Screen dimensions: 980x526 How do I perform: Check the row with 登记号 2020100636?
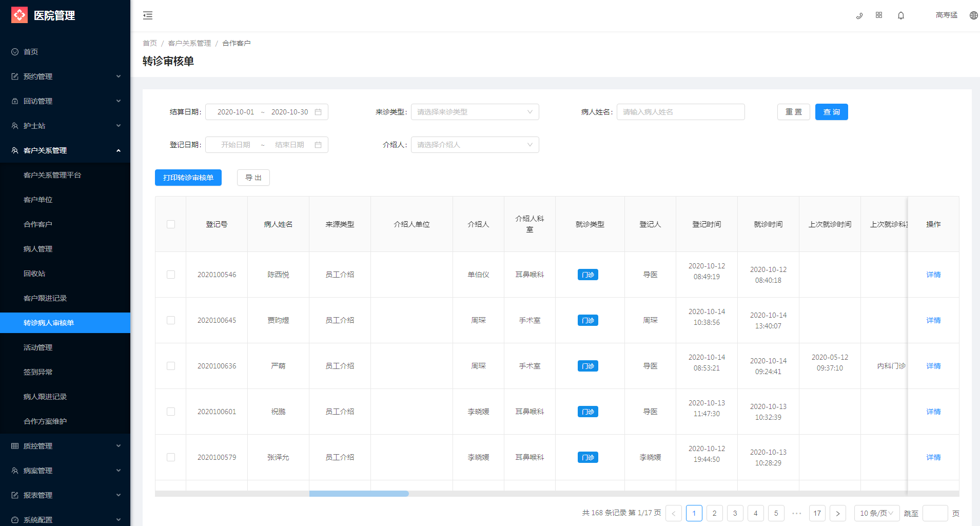[171, 366]
